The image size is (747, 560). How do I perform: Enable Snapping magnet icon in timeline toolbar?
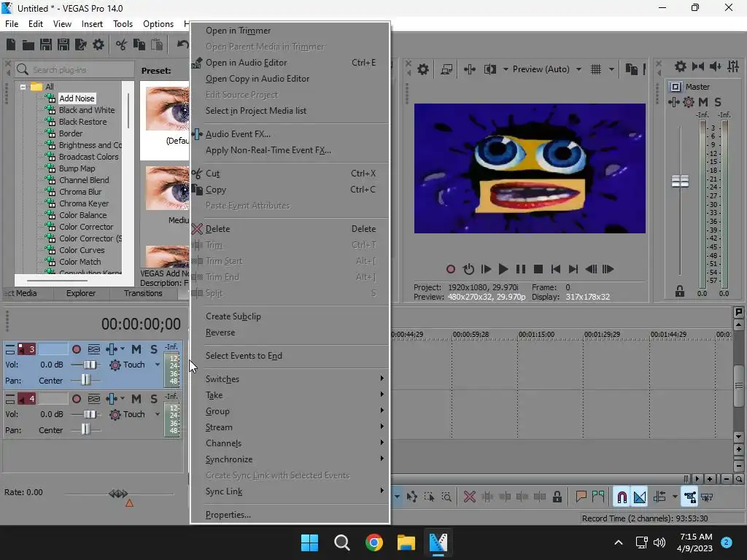pos(622,497)
